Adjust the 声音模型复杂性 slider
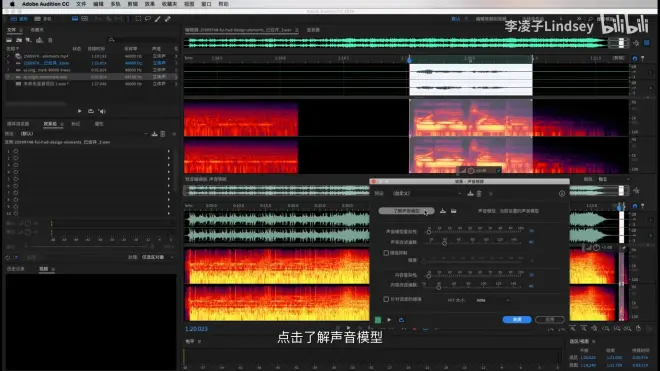660x371 pixels. 429,232
